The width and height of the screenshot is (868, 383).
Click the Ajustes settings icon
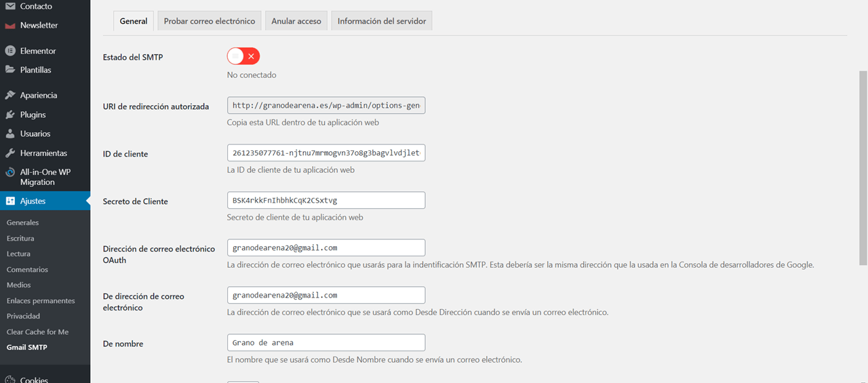[x=10, y=201]
